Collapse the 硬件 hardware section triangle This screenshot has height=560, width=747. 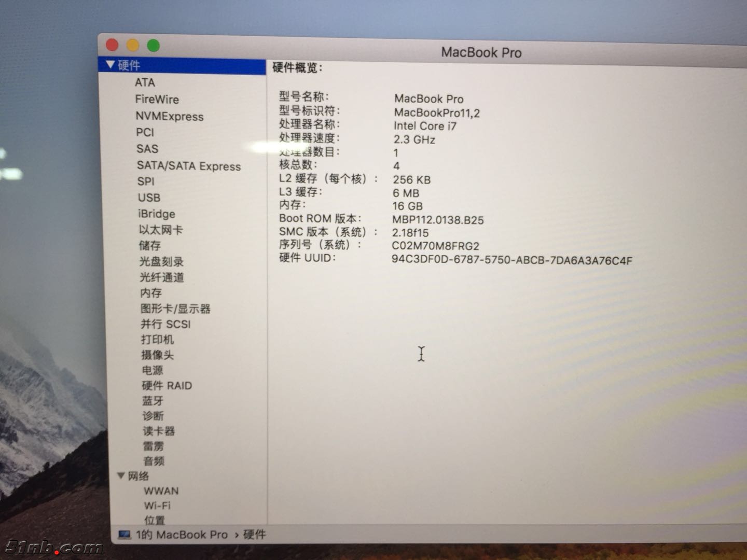(110, 65)
